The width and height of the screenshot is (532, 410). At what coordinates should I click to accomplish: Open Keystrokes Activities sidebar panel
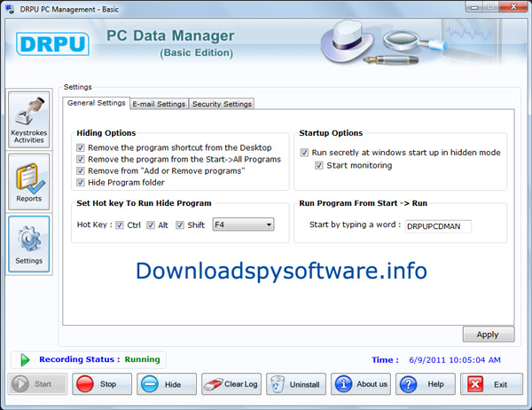pyautogui.click(x=29, y=120)
